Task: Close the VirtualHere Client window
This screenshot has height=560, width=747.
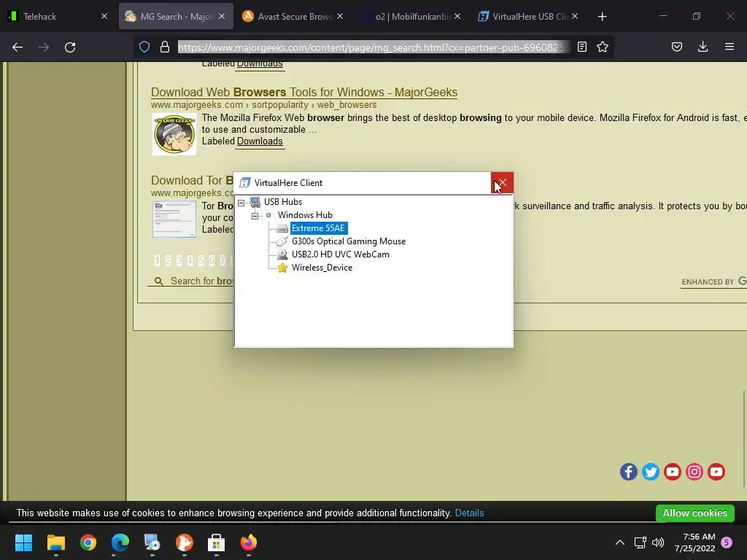Action: [502, 183]
